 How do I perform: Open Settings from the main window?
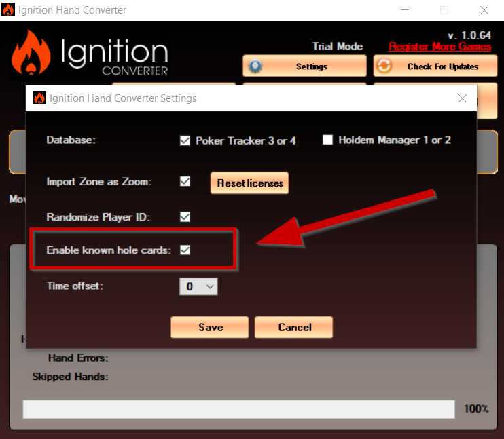point(305,66)
